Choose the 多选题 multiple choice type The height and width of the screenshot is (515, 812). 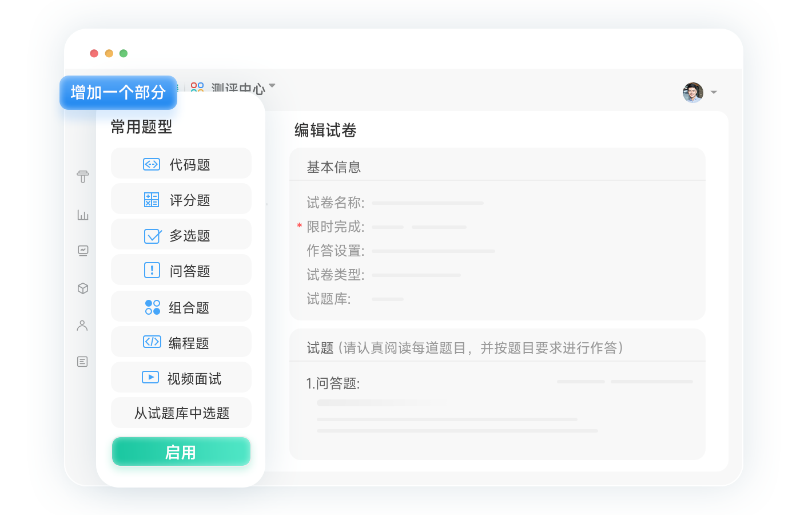click(x=181, y=235)
